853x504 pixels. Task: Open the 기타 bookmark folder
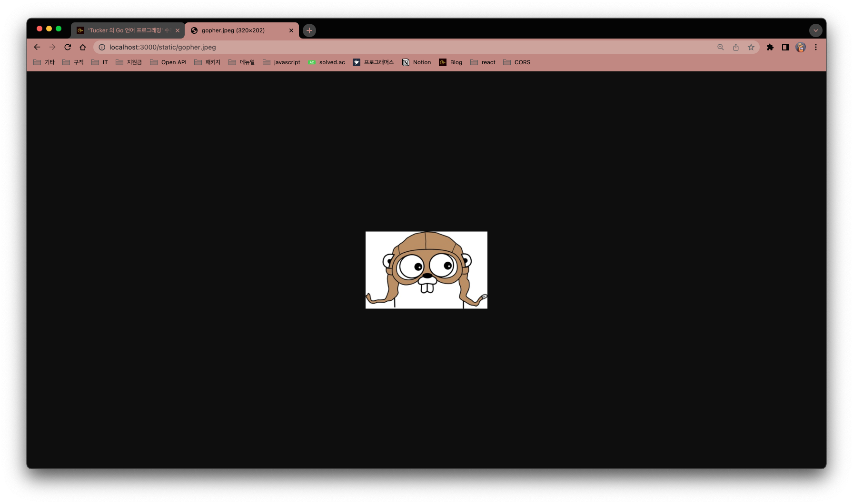(x=44, y=62)
